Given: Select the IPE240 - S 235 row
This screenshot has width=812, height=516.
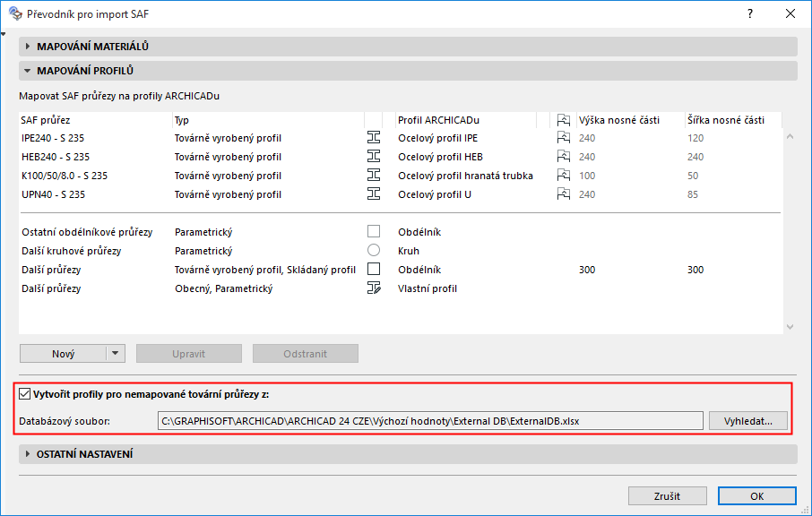Looking at the screenshot, I should pos(400,138).
